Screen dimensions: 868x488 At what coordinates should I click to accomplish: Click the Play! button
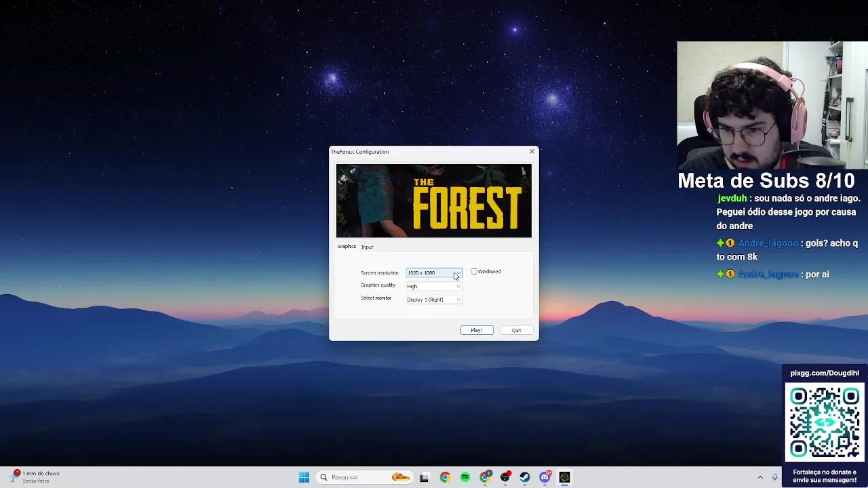[x=477, y=330]
